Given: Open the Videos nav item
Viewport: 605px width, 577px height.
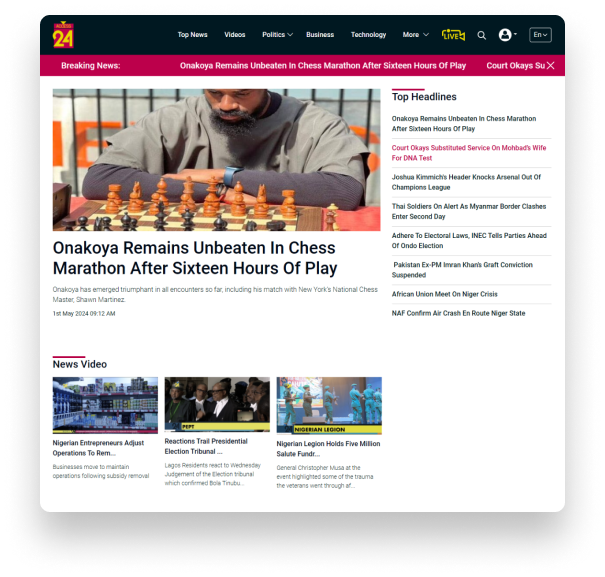Looking at the screenshot, I should (235, 35).
